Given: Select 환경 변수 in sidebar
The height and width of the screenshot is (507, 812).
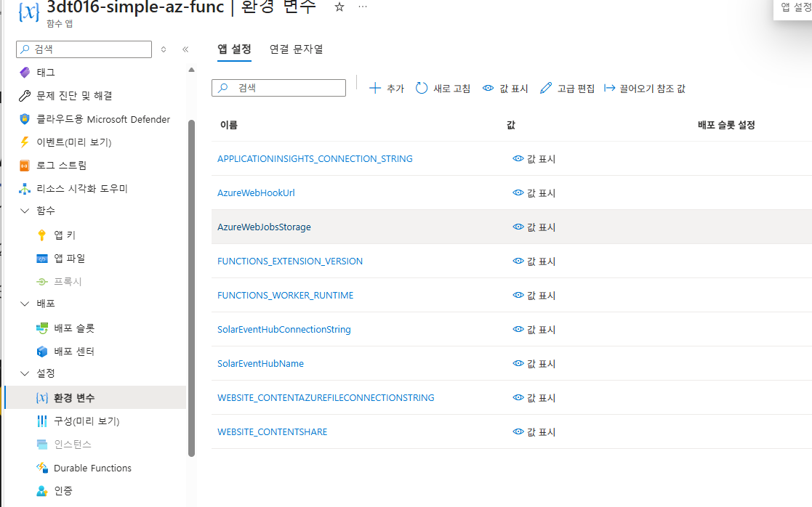Looking at the screenshot, I should [95, 397].
